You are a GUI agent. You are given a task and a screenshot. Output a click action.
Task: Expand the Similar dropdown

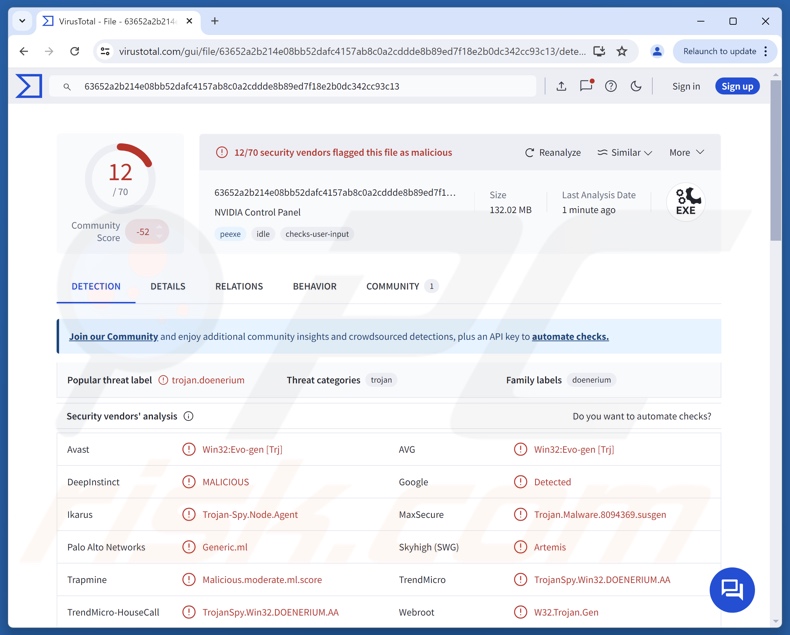pos(625,152)
